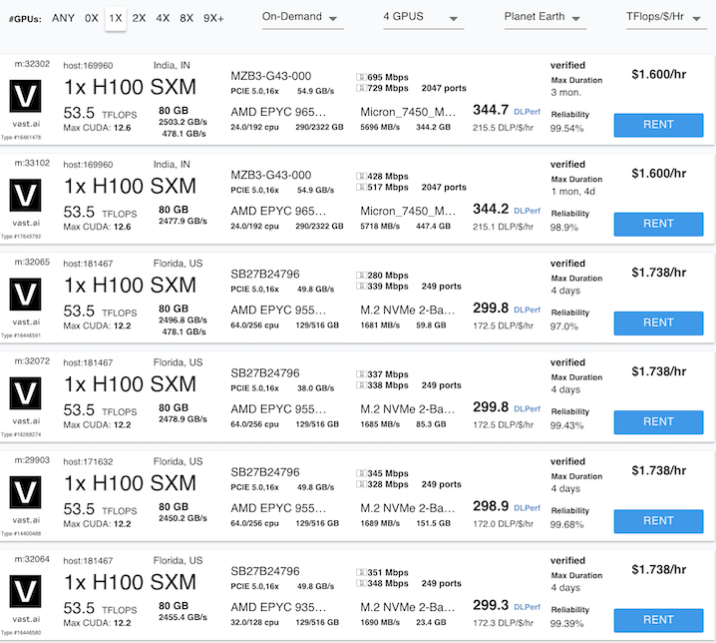Open the Planet Earth location dropdown
Viewport: 716px width, 643px height.
point(545,17)
